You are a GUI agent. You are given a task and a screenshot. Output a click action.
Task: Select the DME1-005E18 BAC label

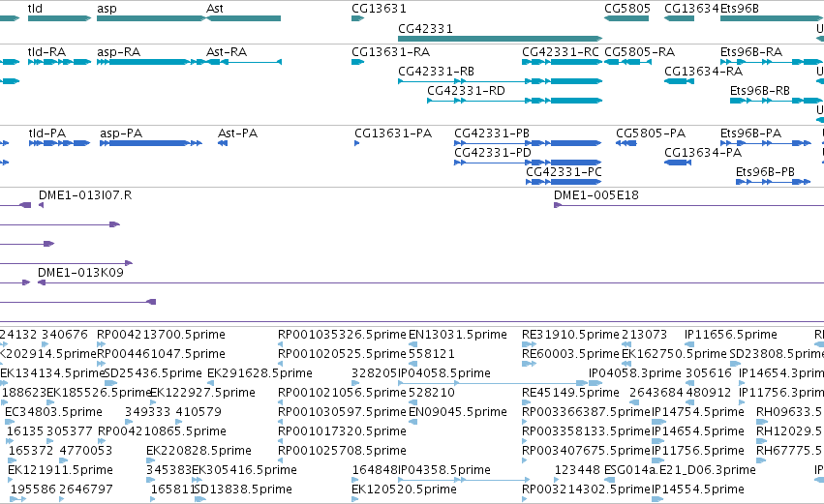595,195
